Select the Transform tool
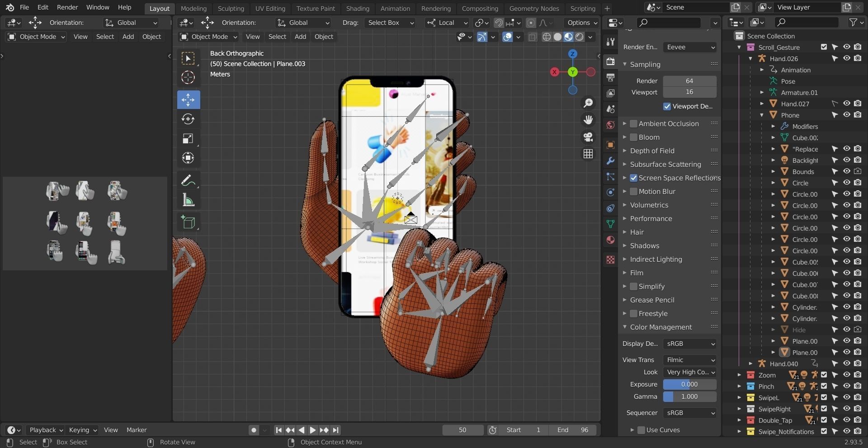 point(188,158)
